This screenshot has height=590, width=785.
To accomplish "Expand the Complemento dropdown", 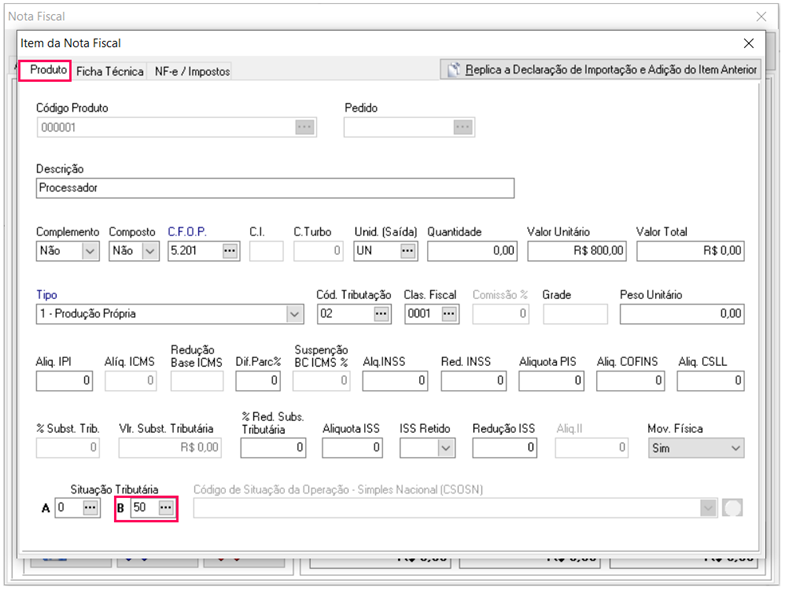I will pyautogui.click(x=90, y=251).
